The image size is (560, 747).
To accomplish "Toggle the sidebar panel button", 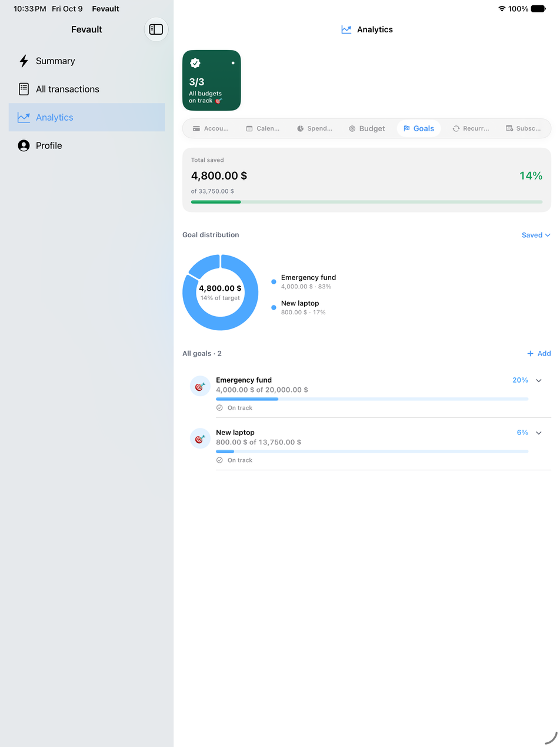I will point(156,29).
